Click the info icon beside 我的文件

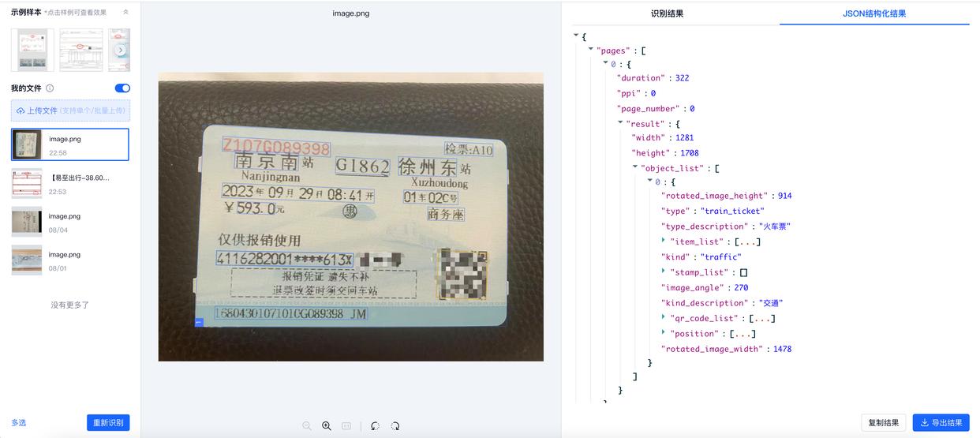50,88
